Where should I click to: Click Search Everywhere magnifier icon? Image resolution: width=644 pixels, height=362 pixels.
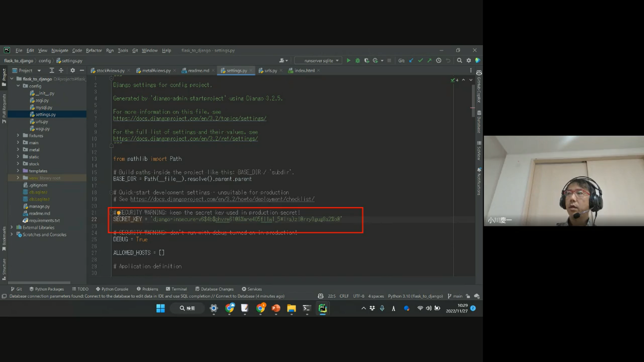(459, 61)
